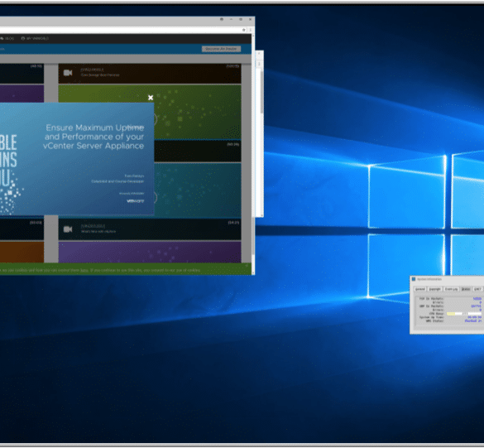The height and width of the screenshot is (448, 484).
Task: Open the browser's three-dot menu
Action: [250, 30]
